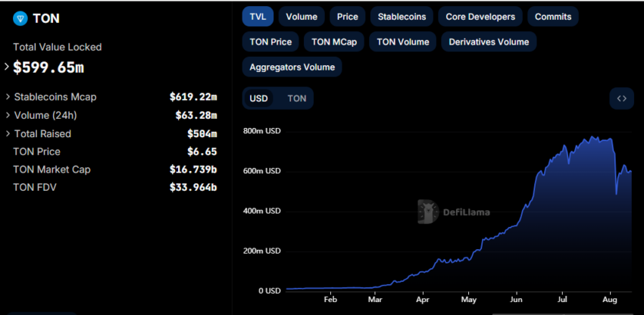
Task: Click the TON logo icon
Action: pyautogui.click(x=20, y=18)
